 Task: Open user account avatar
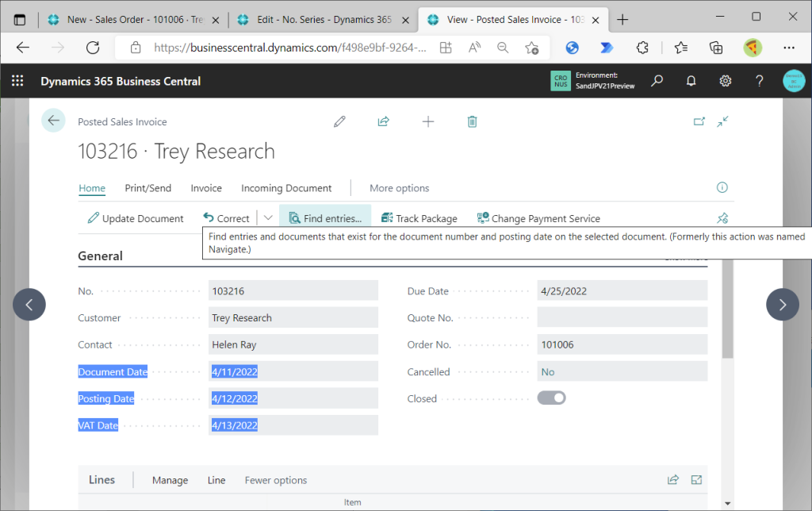pos(793,81)
